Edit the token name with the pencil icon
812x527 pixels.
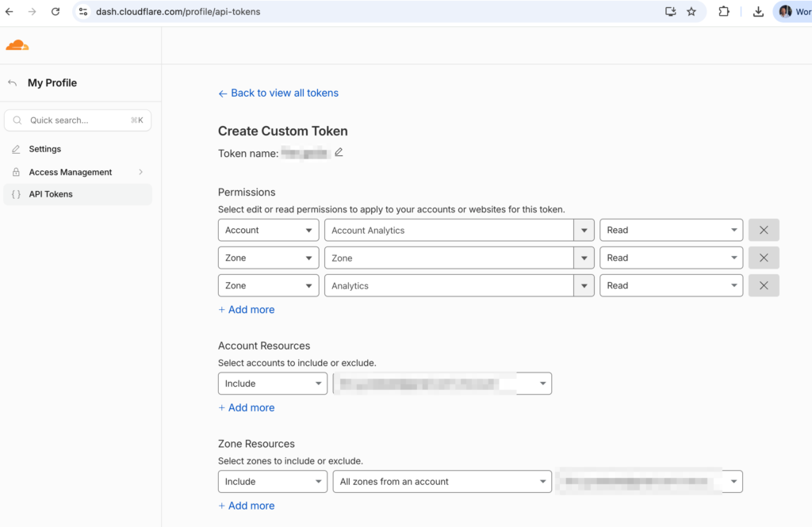[339, 152]
